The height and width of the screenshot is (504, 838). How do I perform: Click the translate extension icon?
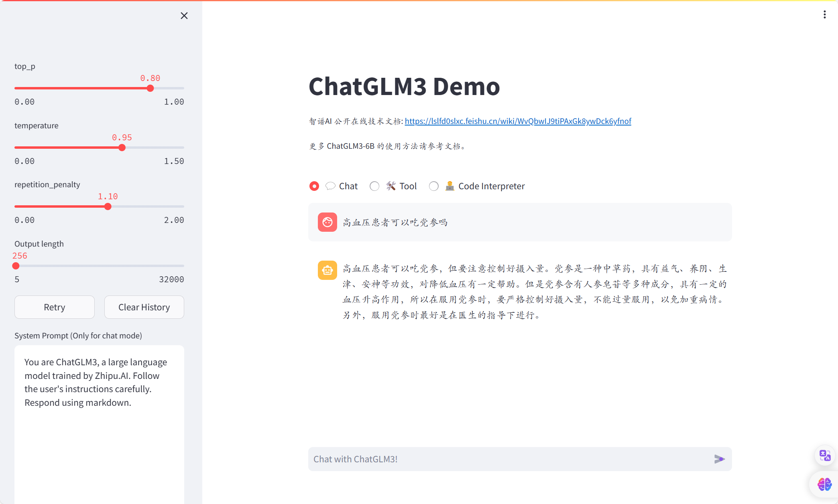[825, 455]
